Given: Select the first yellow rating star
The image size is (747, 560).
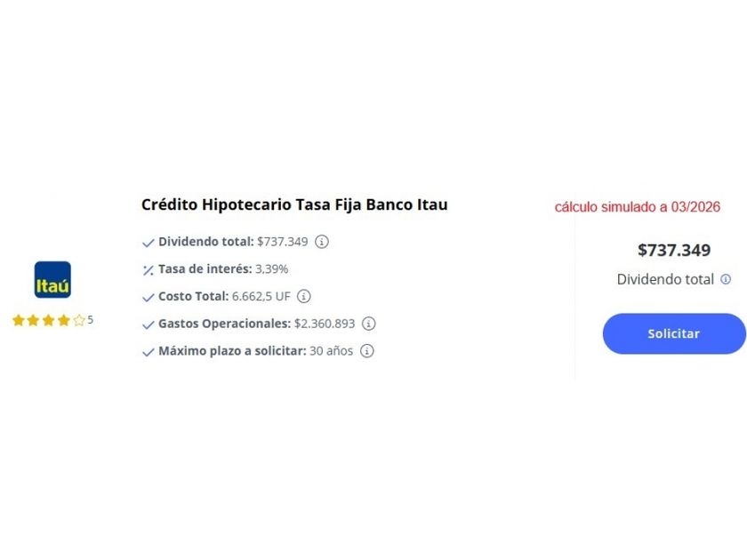Looking at the screenshot, I should coord(18,321).
